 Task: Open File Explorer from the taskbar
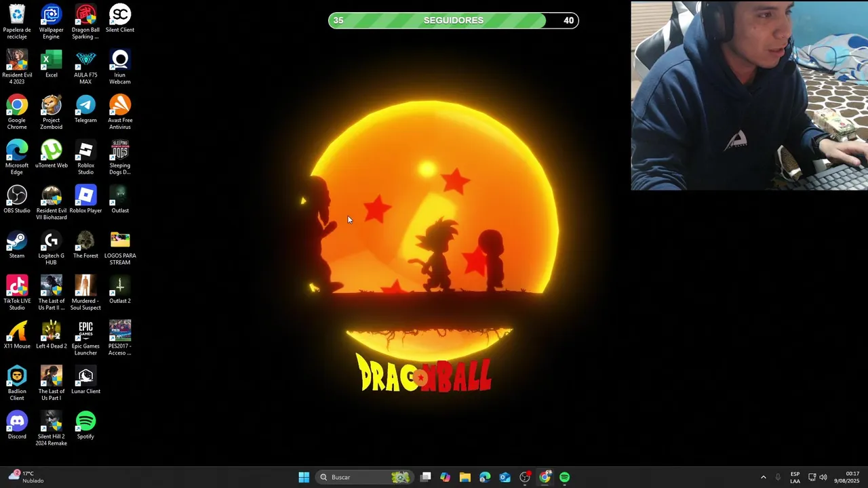pyautogui.click(x=465, y=477)
